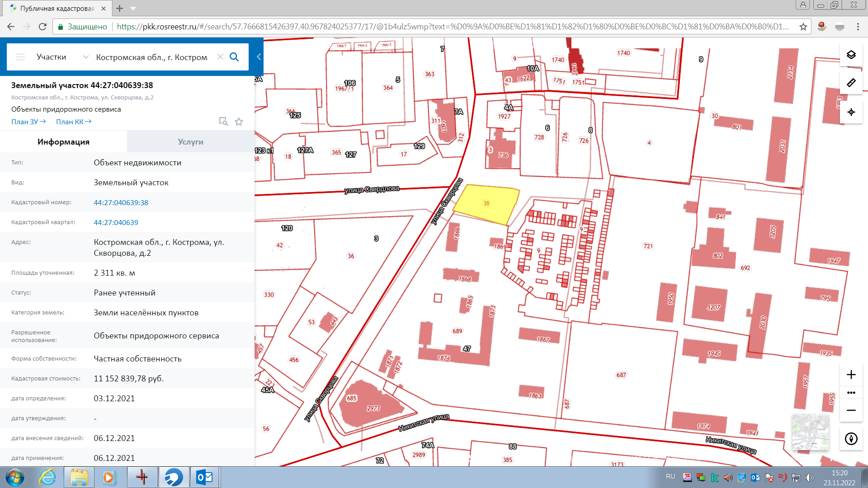Switch to the Услуги tab
This screenshot has width=868, height=488.
(191, 142)
